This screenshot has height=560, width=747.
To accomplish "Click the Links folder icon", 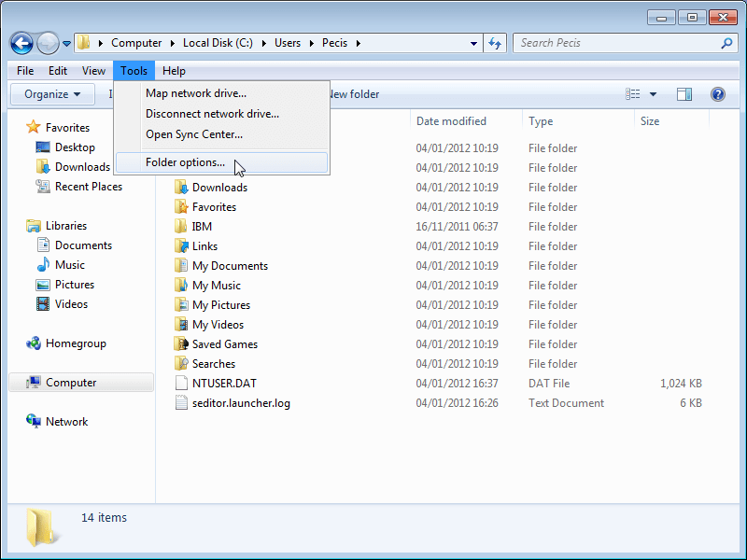I will 181,245.
